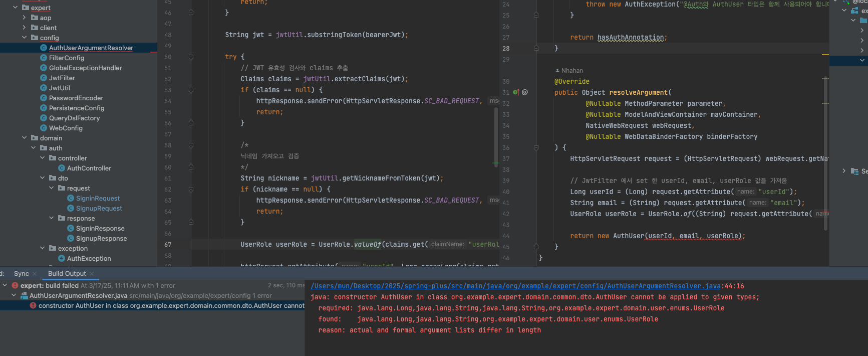
Task: Collapse the dto package node
Action: point(42,178)
